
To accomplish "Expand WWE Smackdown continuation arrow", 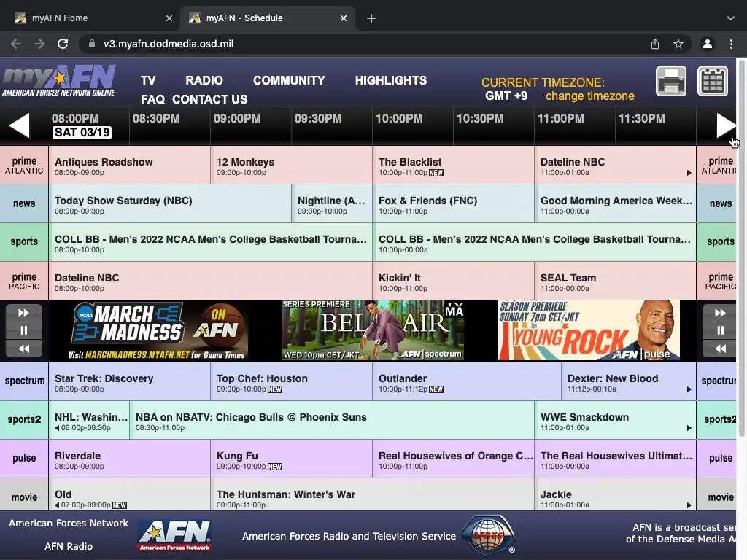I will pyautogui.click(x=689, y=428).
